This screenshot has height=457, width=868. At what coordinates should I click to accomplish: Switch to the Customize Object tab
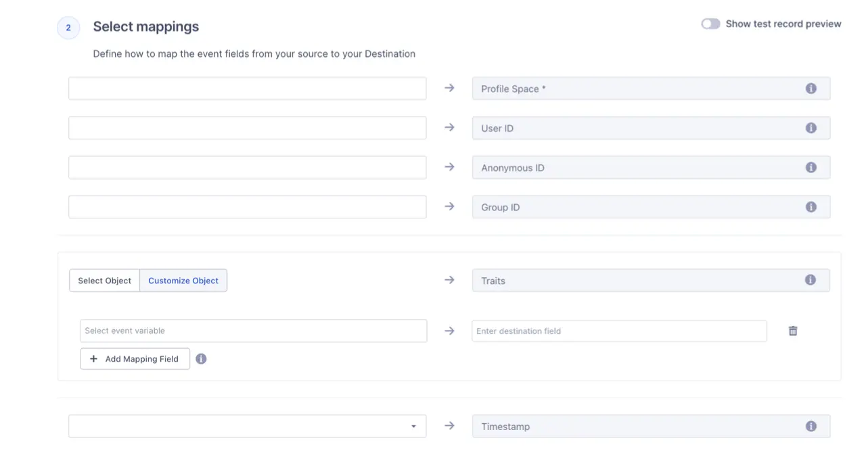pos(183,281)
